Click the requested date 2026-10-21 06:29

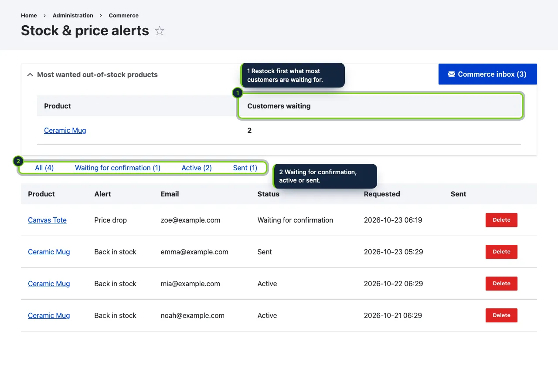pos(393,315)
